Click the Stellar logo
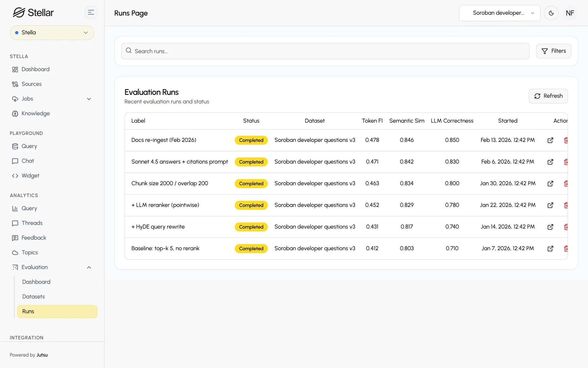The image size is (588, 368). (x=33, y=13)
